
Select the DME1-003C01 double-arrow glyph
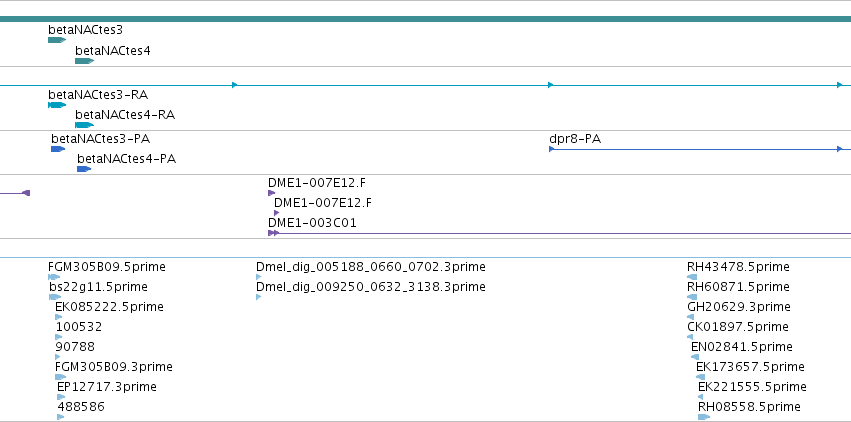[x=274, y=233]
